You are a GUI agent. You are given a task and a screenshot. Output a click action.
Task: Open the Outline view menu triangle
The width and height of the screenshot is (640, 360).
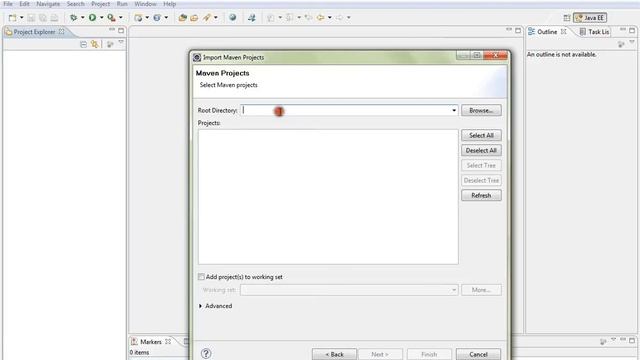(x=632, y=42)
